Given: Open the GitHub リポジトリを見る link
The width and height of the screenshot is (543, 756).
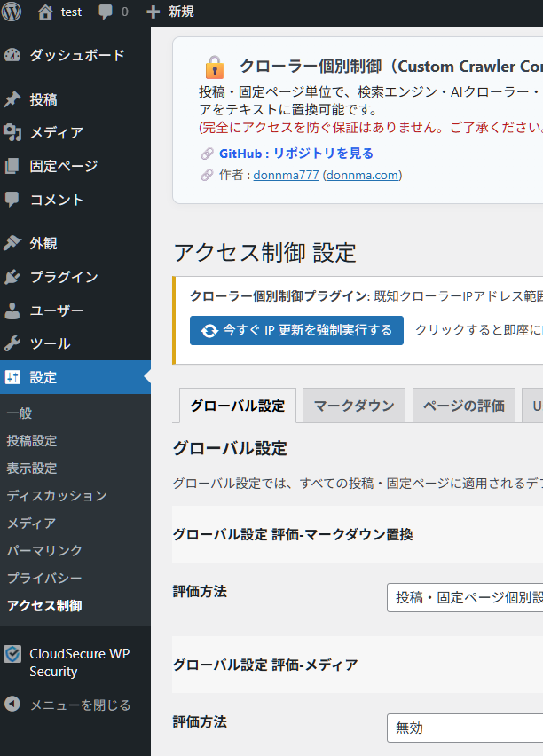Looking at the screenshot, I should pos(295,154).
